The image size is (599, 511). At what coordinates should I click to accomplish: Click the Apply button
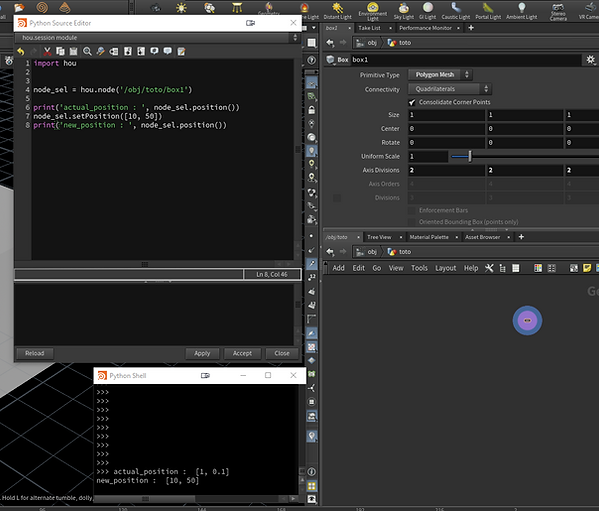(202, 353)
